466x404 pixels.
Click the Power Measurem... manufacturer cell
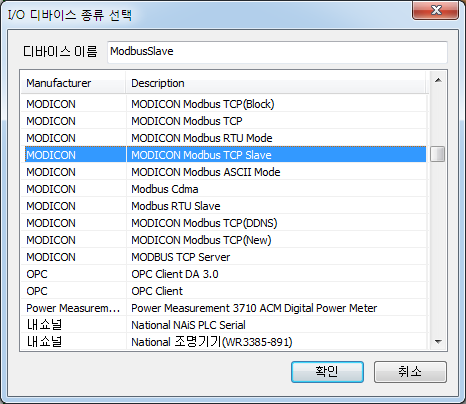pos(73,308)
